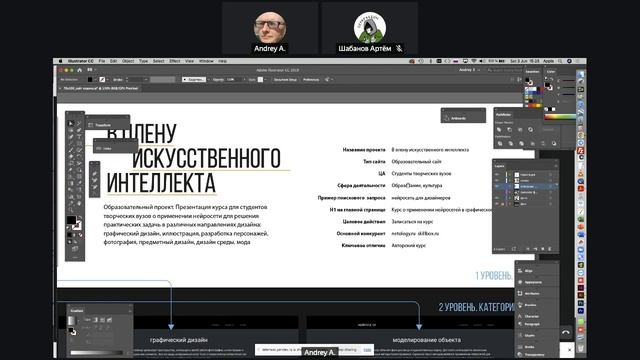640x360 pixels.
Task: Click the Trim pathfinder icon
Action: (x=511, y=144)
